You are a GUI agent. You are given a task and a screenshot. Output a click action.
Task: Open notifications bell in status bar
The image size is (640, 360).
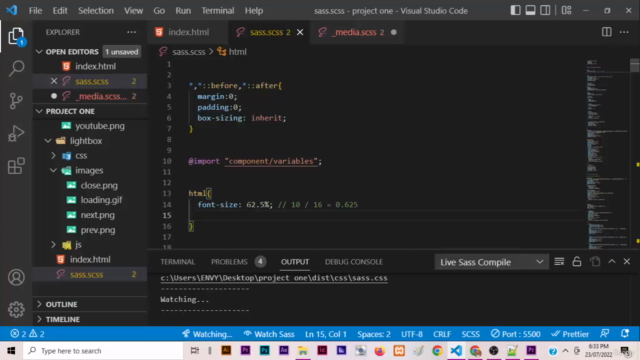625,334
